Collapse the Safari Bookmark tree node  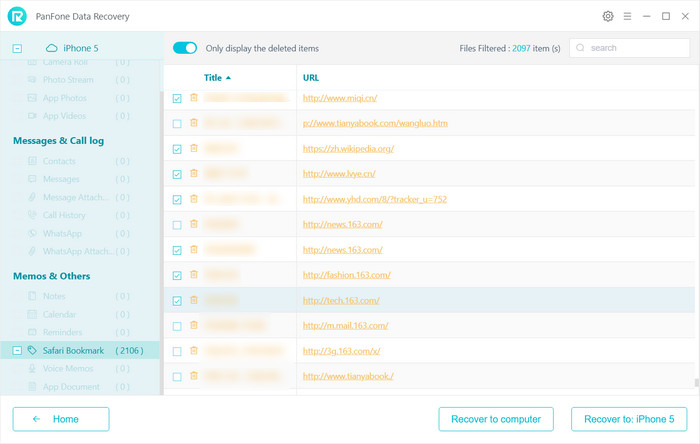point(17,350)
